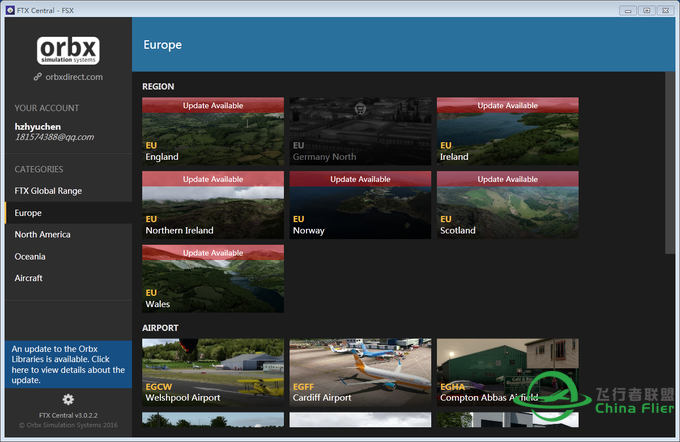The width and height of the screenshot is (680, 442).
Task: Click the YOUR ACCOUNT heading
Action: [47, 108]
